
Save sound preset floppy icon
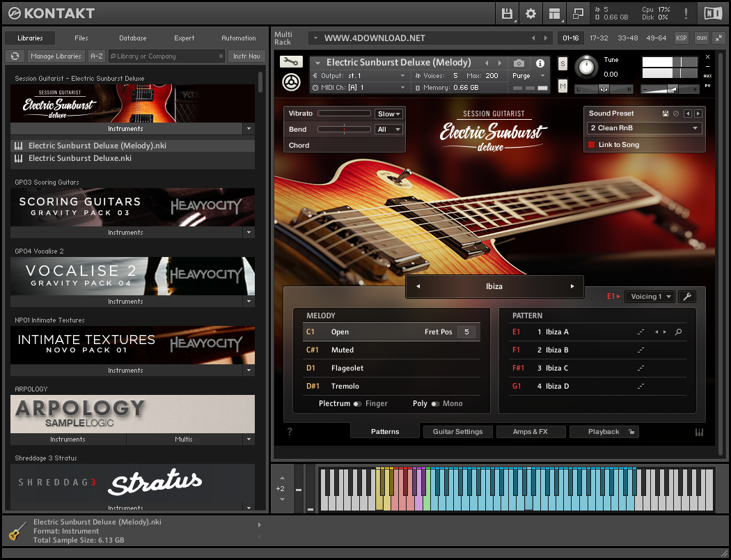(x=666, y=114)
